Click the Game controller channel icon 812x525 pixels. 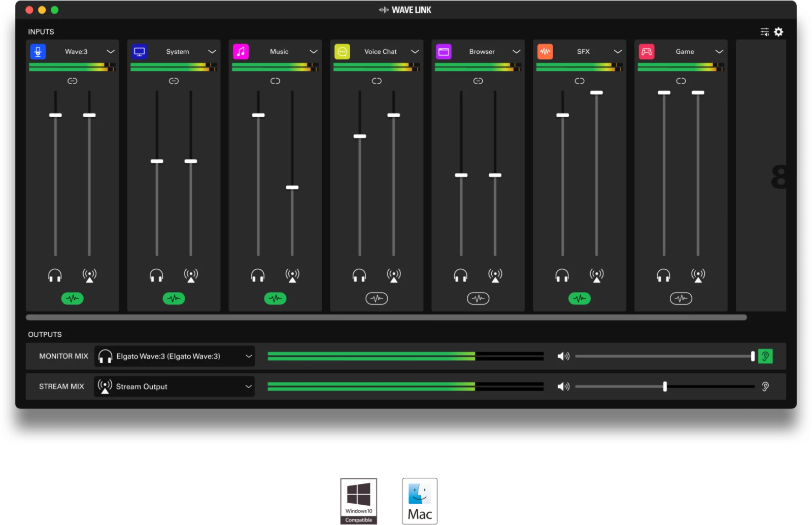[x=647, y=51]
